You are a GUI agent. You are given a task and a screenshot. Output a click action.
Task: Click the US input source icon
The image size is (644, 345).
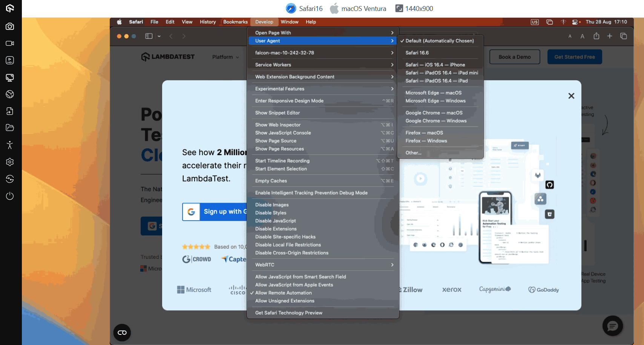pyautogui.click(x=535, y=22)
